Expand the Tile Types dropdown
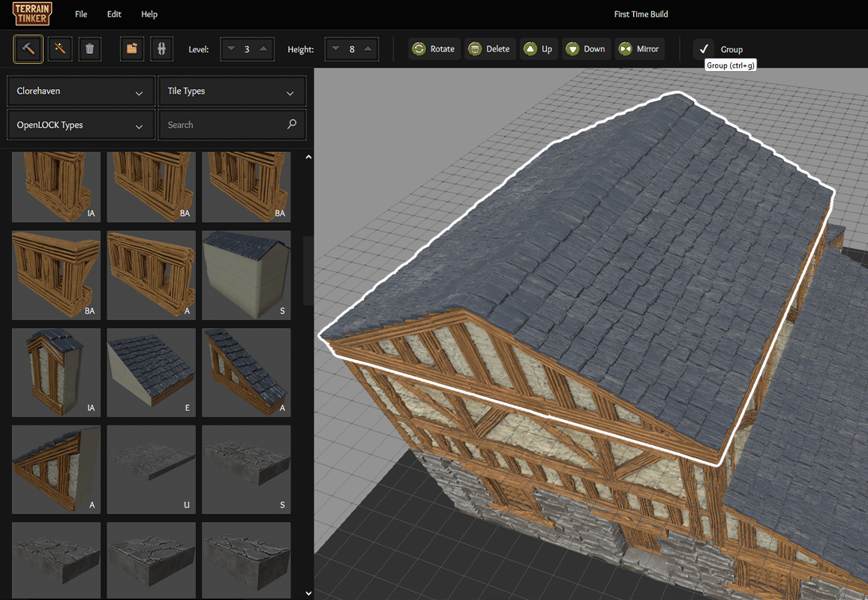Screen dimensions: 868x600 232,91
